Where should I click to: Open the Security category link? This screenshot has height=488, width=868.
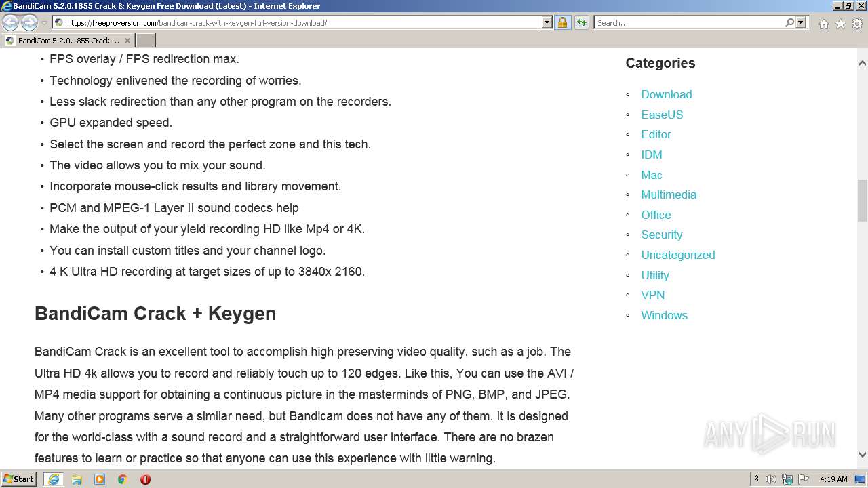point(662,235)
